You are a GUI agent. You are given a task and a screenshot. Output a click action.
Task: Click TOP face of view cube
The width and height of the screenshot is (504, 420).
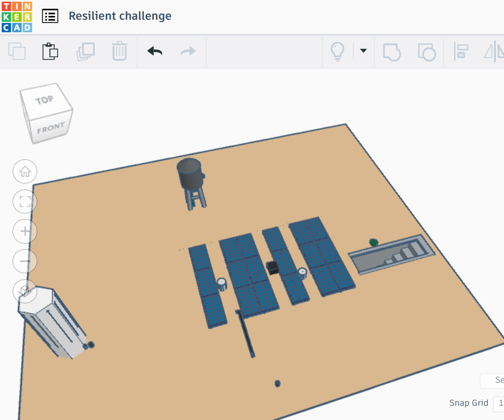45,100
